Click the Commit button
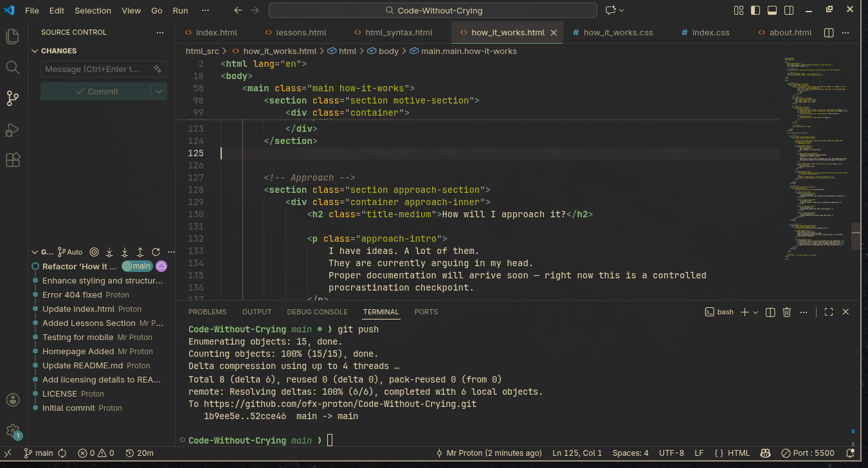The height and width of the screenshot is (468, 868). [96, 91]
